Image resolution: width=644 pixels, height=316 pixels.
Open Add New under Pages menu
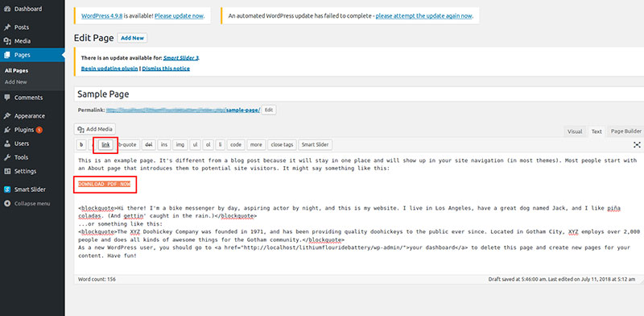[15, 82]
